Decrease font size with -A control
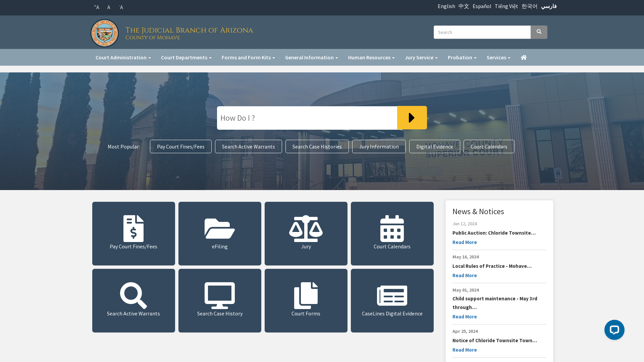The width and height of the screenshot is (644, 362). [x=121, y=7]
